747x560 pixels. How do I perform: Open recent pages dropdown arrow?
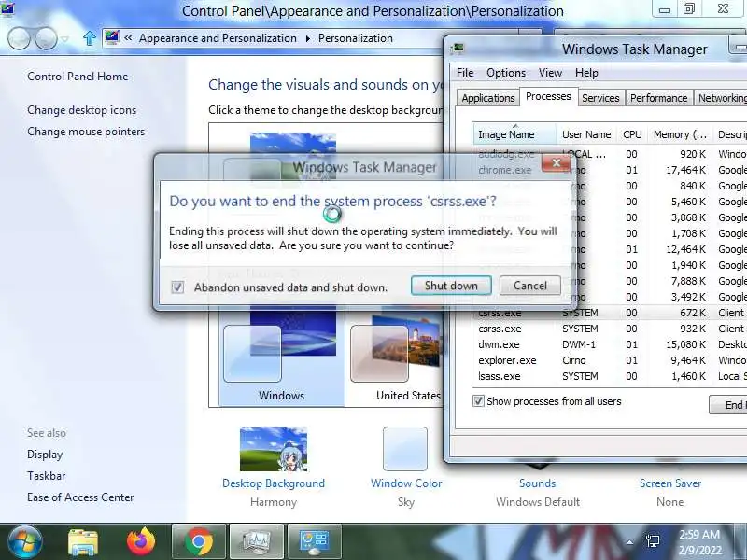[x=65, y=38]
